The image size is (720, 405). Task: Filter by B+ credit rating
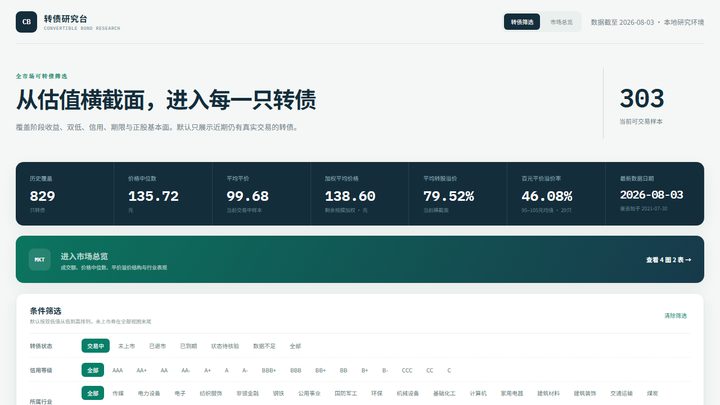coord(365,370)
